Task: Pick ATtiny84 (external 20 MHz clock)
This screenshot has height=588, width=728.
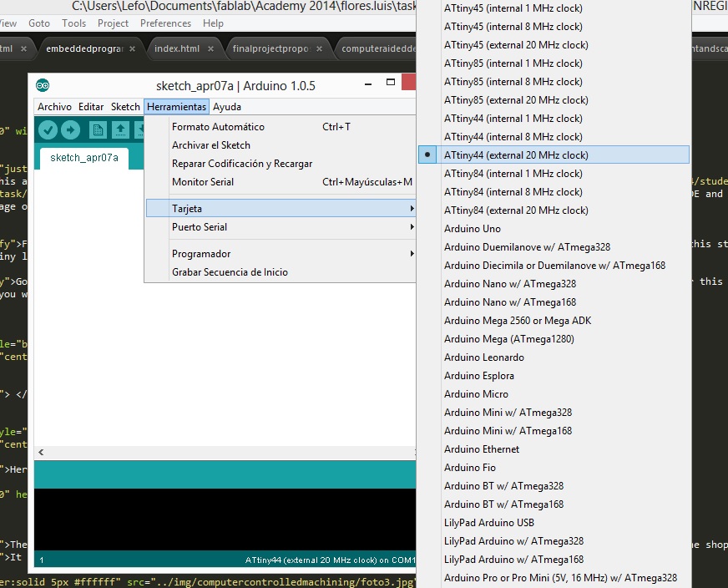Action: [x=554, y=210]
